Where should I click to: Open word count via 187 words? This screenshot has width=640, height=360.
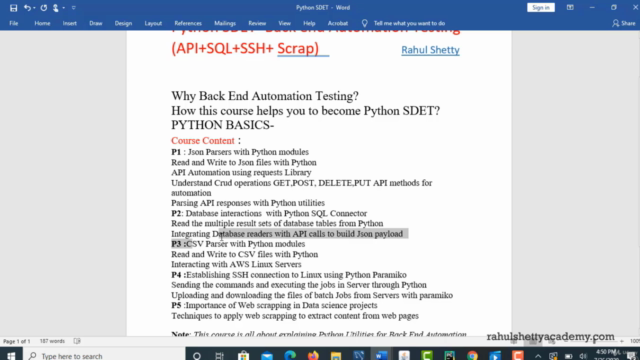(x=52, y=341)
